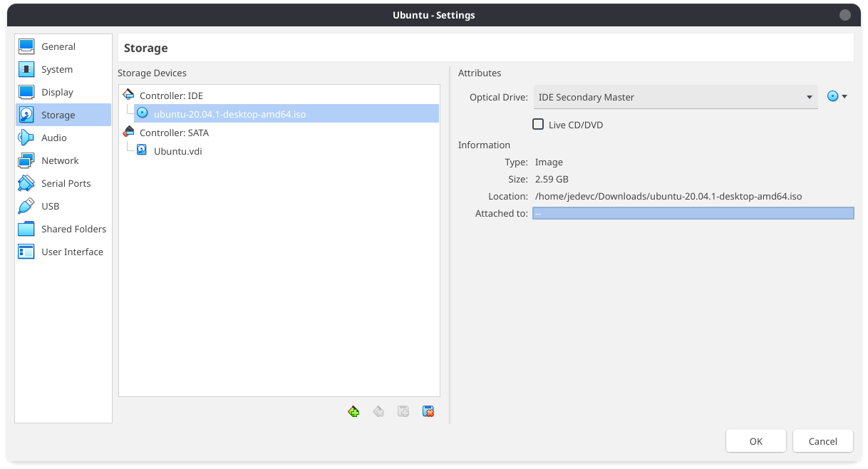Viewport: 868px width, 469px height.
Task: Click the SATA controller icon
Action: (x=129, y=132)
